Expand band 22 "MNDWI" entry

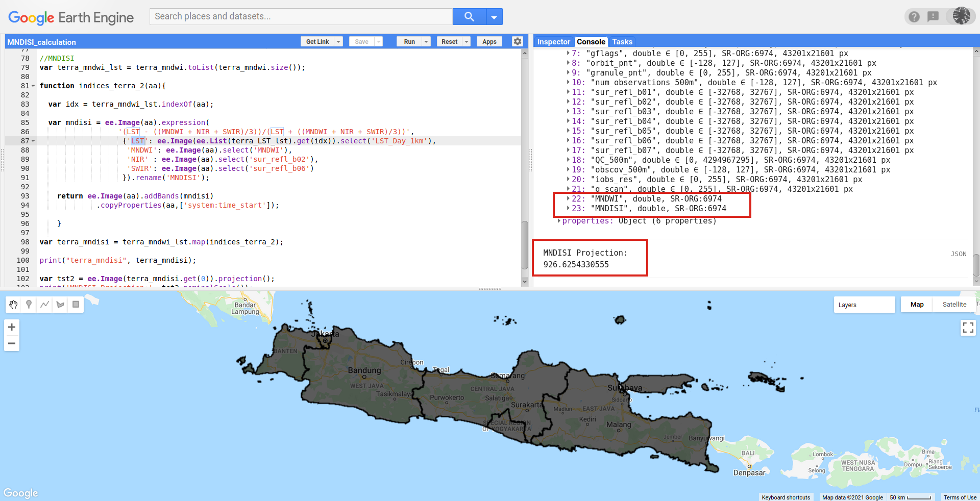(x=569, y=198)
